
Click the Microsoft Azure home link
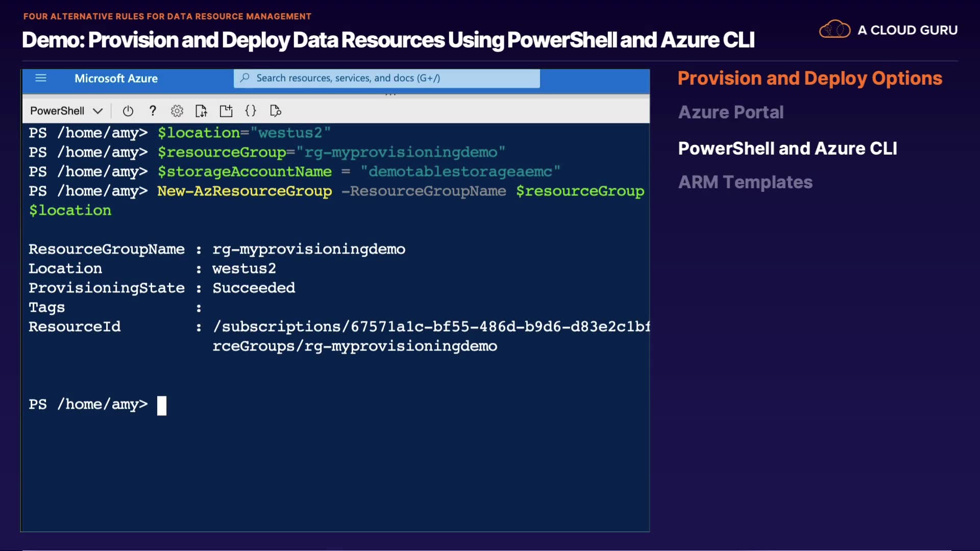[116, 79]
